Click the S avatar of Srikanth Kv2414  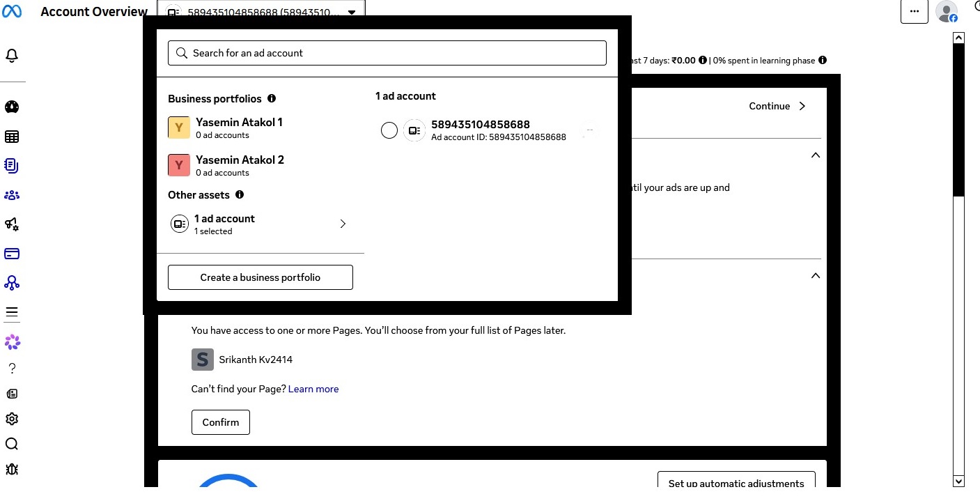(x=203, y=360)
